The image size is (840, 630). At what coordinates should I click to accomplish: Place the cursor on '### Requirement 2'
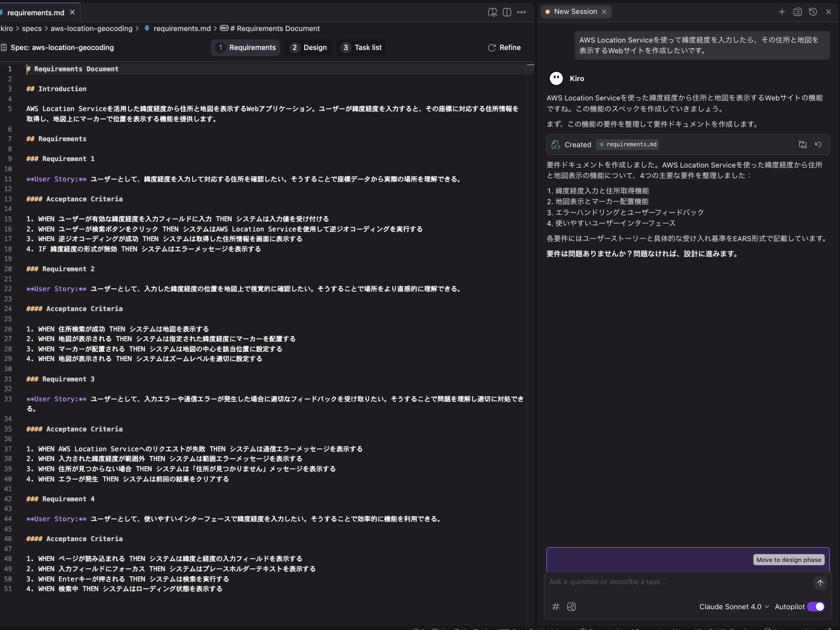[61, 269]
